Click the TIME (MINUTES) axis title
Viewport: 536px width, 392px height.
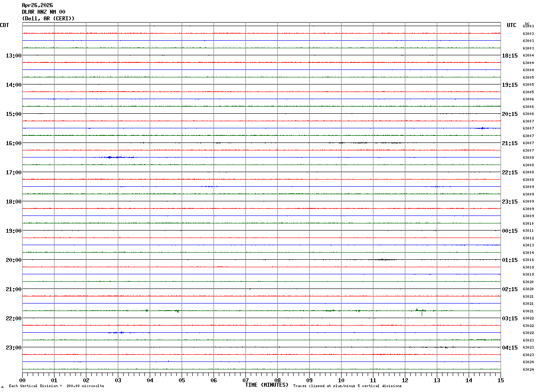click(267, 385)
